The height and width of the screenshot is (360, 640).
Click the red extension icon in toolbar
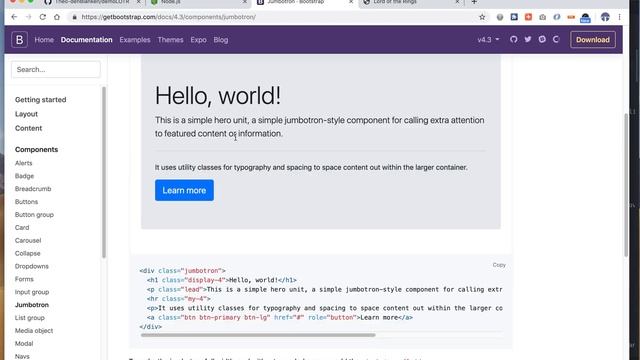pos(528,17)
